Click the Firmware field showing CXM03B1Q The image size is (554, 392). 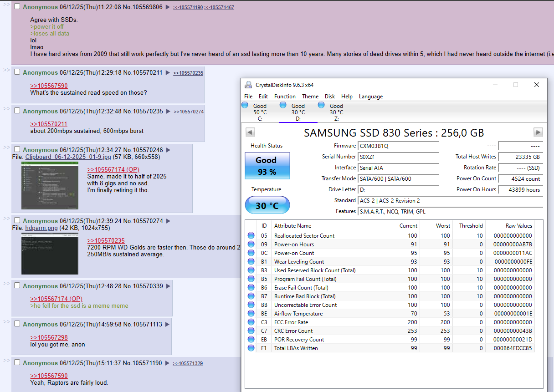[399, 146]
